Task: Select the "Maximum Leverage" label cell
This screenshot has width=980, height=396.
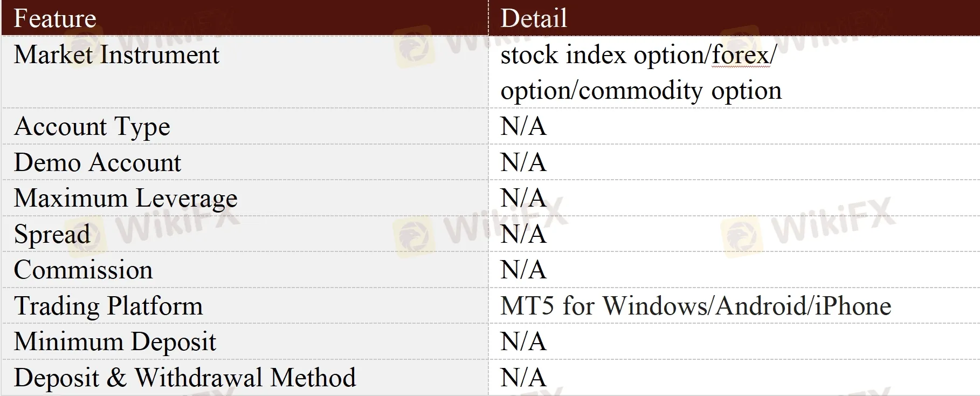Action: pyautogui.click(x=126, y=199)
